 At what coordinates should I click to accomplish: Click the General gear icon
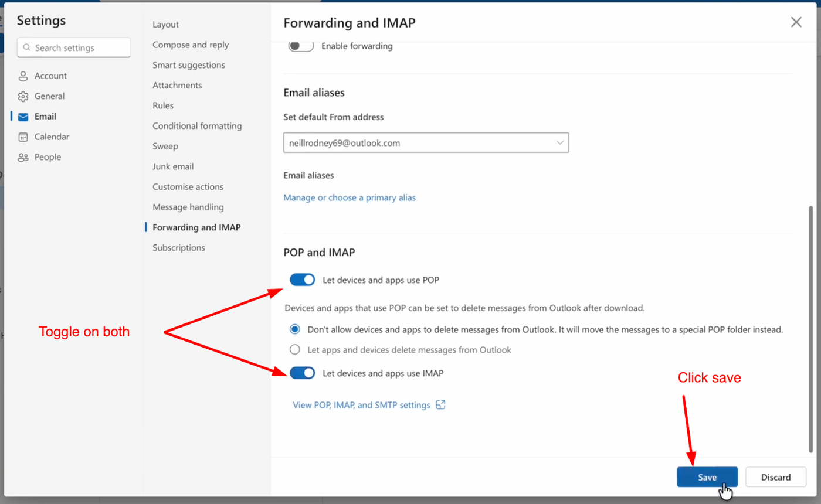[x=23, y=97]
